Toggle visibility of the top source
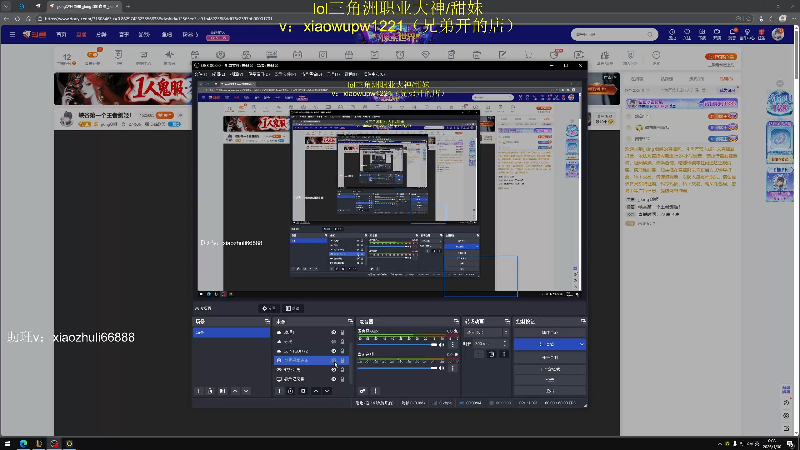800x450 pixels. pos(334,332)
